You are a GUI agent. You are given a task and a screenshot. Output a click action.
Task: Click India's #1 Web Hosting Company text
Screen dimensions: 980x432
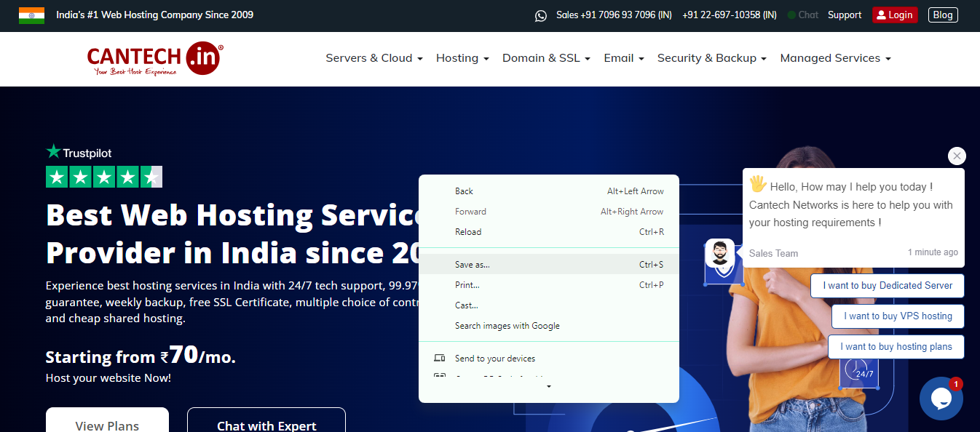155,15
